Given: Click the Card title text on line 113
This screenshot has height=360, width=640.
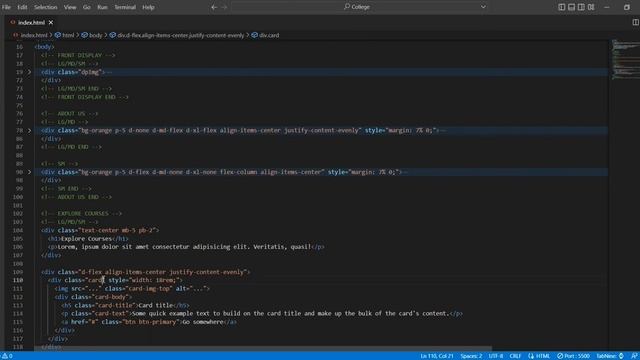Looking at the screenshot, I should (x=156, y=305).
